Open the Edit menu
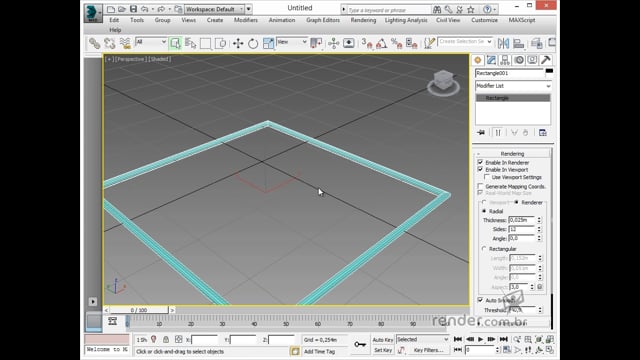The height and width of the screenshot is (360, 640). click(x=114, y=20)
